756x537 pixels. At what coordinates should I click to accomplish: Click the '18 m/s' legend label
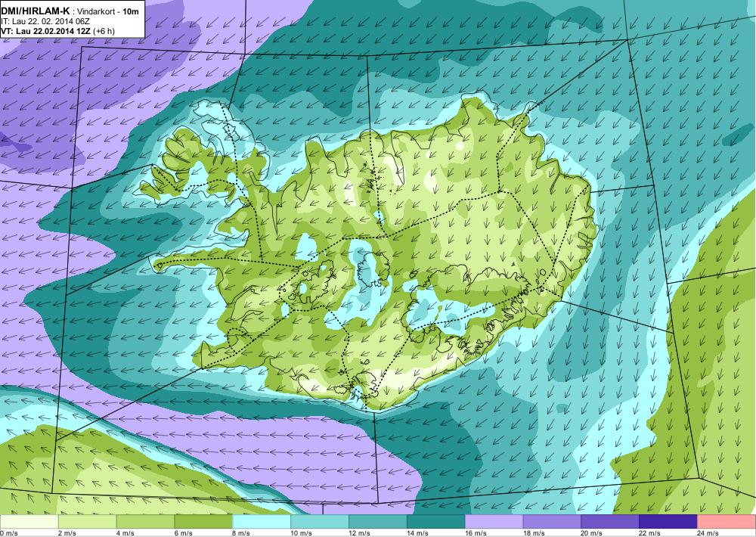533,533
